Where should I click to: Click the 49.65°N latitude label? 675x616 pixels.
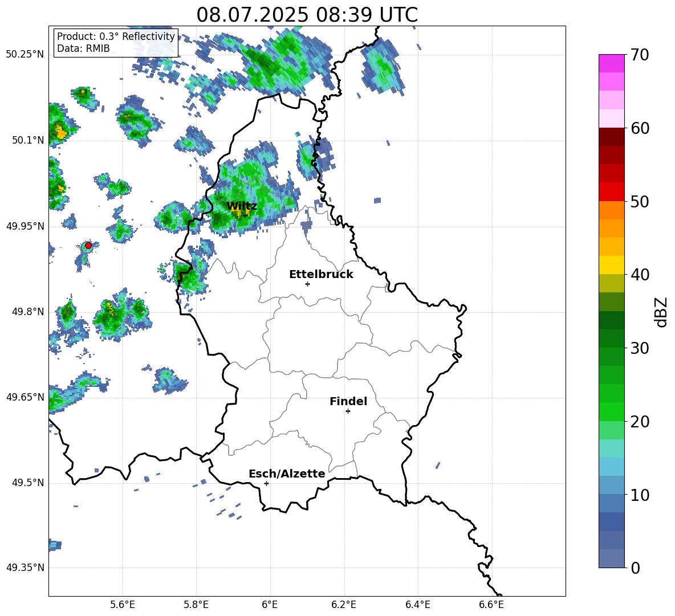point(25,397)
